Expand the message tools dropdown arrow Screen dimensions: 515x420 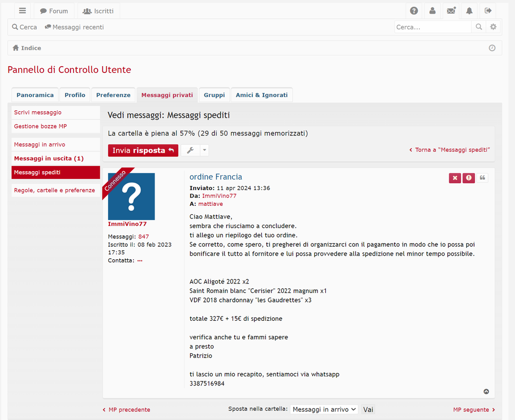click(x=204, y=150)
